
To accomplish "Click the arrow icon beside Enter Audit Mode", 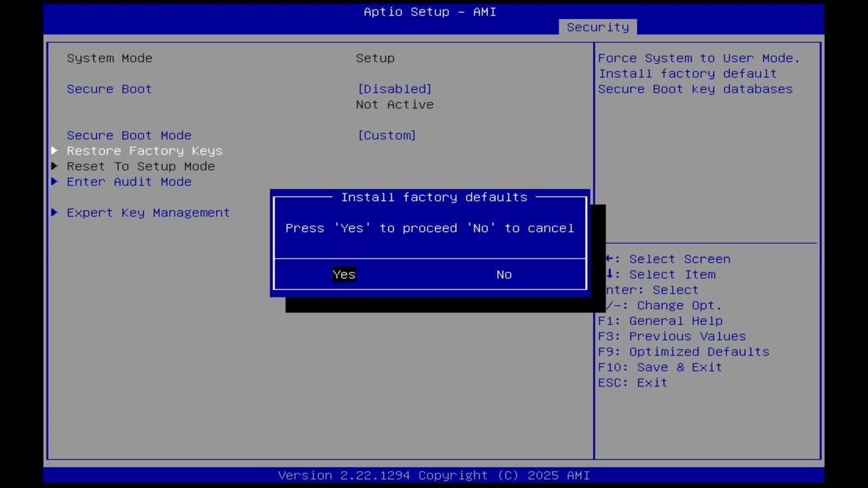I will (54, 182).
